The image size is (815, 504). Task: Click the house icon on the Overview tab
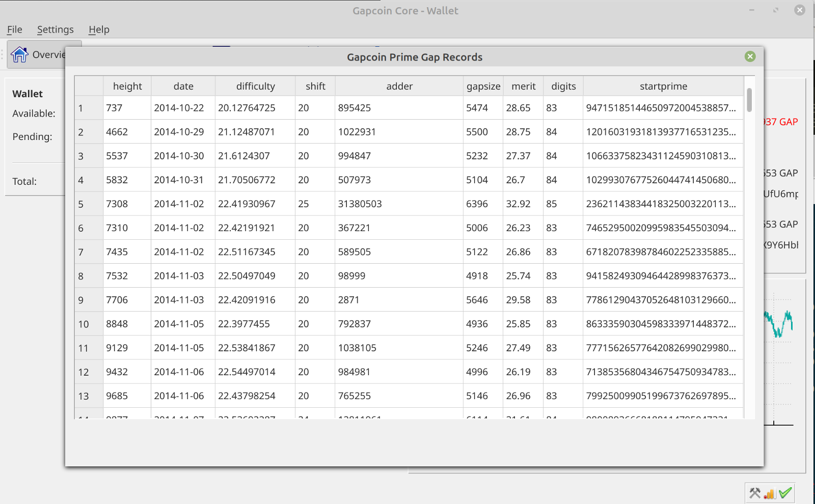(x=19, y=54)
